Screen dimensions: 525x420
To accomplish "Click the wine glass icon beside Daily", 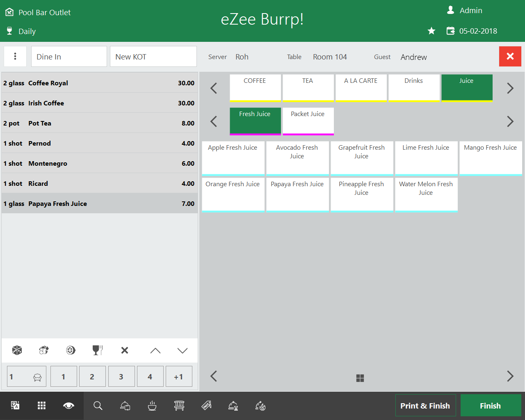I will [x=9, y=31].
